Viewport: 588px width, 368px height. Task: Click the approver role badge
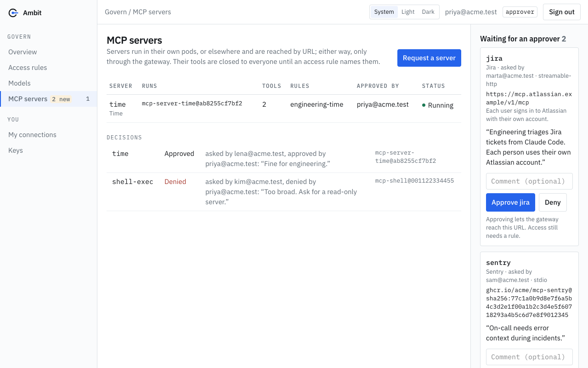click(x=520, y=12)
